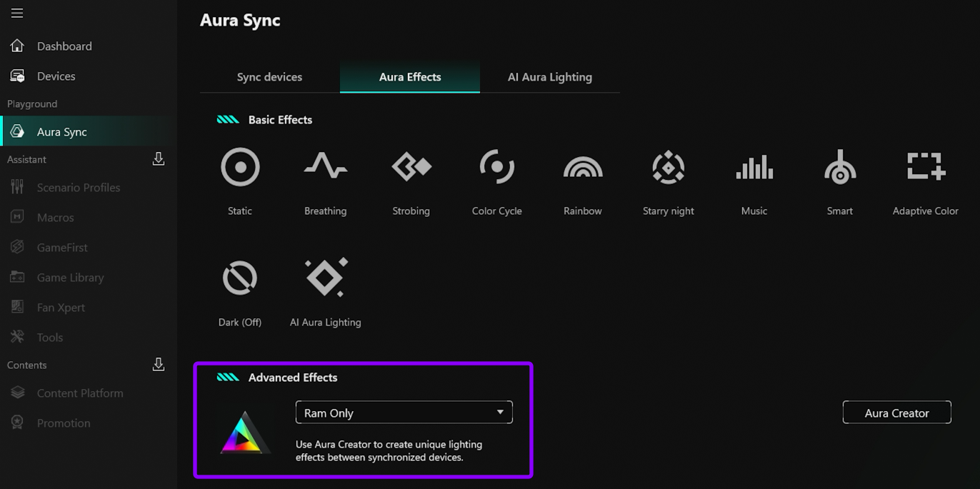The image size is (980, 489).
Task: Click the Promotion icon
Action: 17,423
